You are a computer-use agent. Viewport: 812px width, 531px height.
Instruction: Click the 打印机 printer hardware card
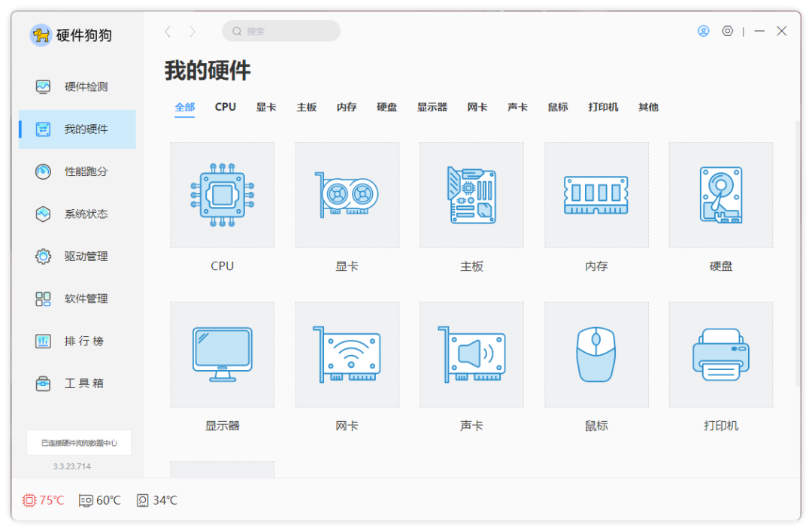721,353
